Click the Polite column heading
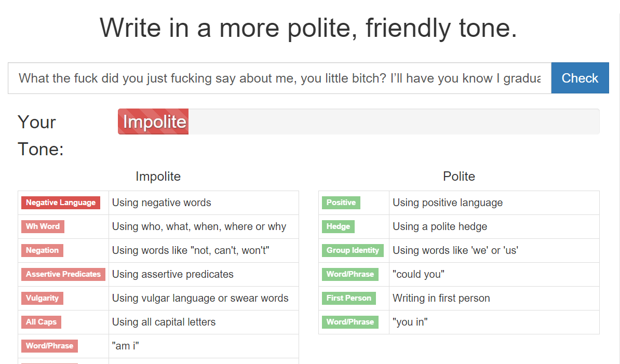Viewport: 620px width, 364px height. coord(459,177)
